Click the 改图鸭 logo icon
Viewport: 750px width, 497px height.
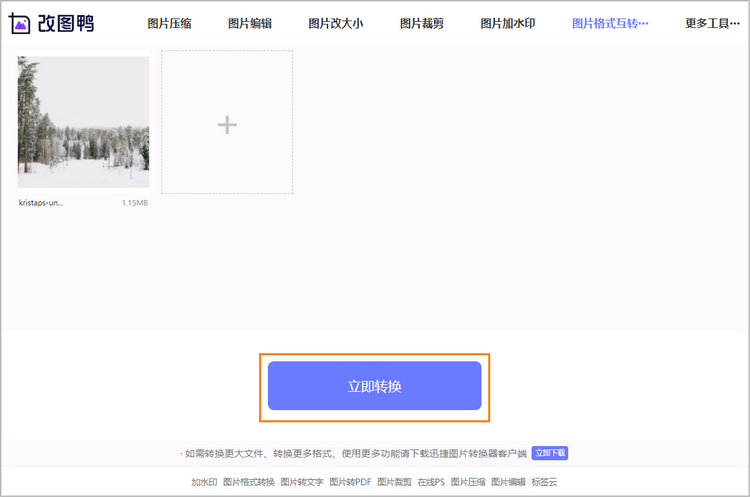[21, 22]
